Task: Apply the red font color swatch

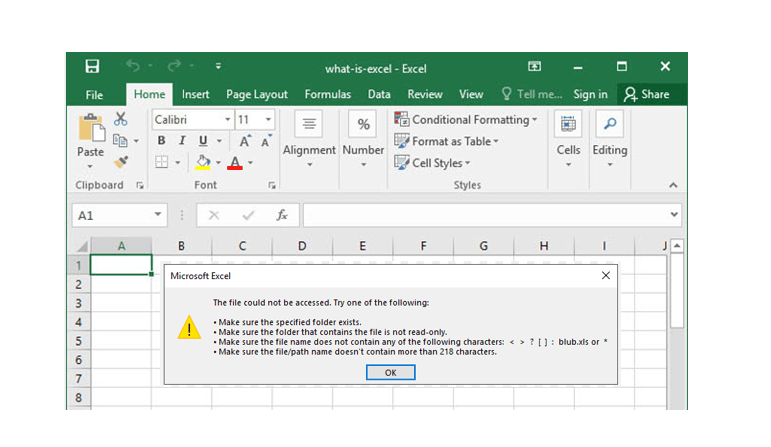Action: pyautogui.click(x=235, y=162)
